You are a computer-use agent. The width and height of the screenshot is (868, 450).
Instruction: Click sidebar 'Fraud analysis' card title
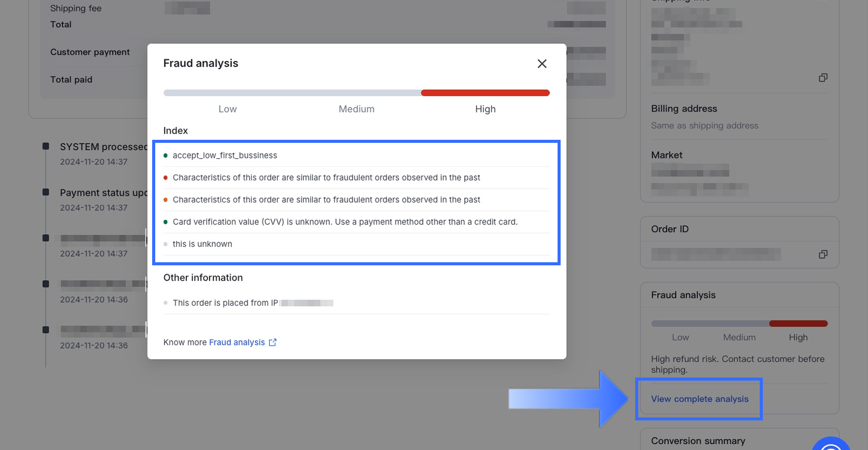pos(683,295)
